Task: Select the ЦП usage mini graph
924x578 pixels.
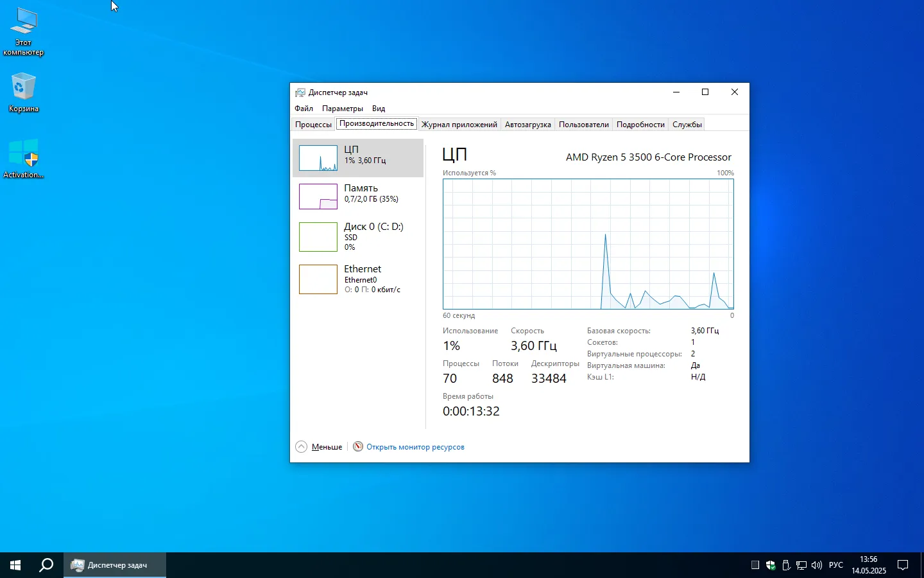Action: [318, 158]
